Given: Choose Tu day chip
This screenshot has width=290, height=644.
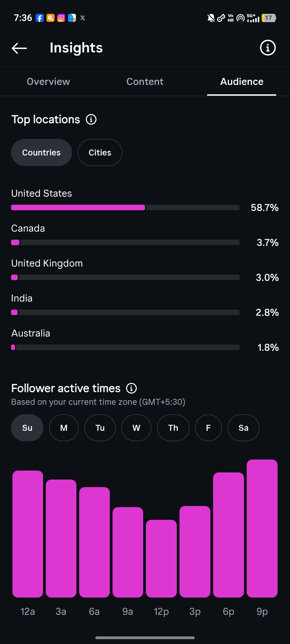Looking at the screenshot, I should 100,428.
